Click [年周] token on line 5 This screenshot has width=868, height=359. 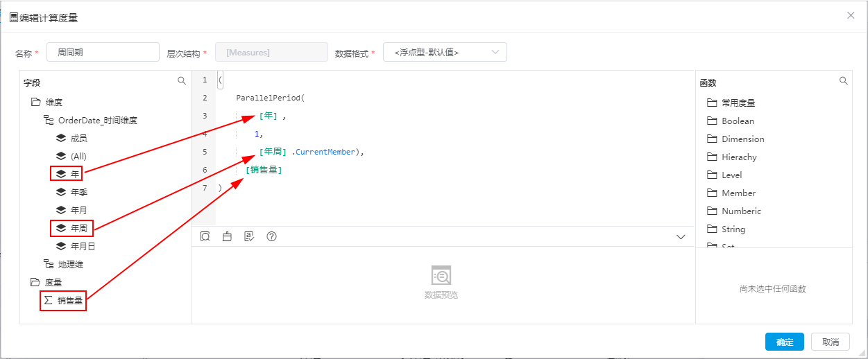coord(273,152)
